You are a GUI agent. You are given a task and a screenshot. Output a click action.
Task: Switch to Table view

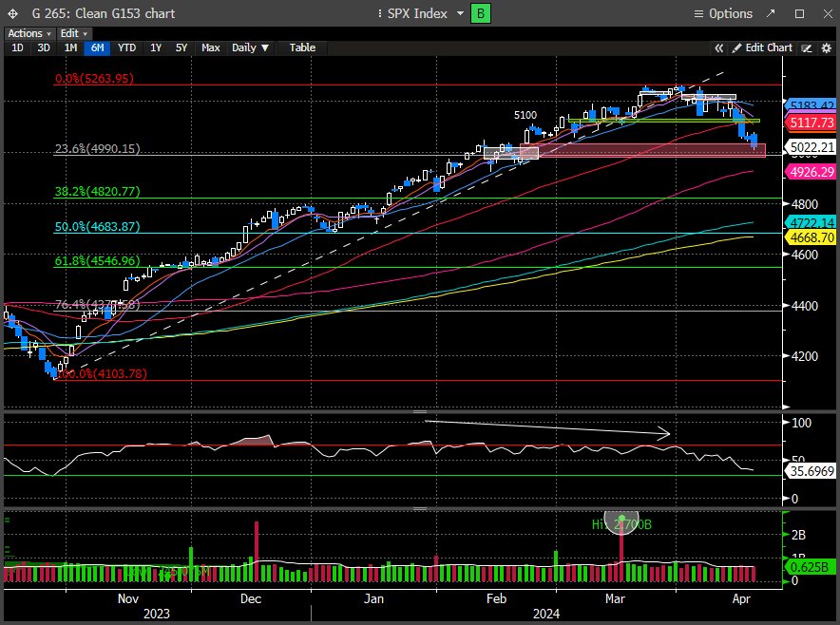[x=303, y=47]
